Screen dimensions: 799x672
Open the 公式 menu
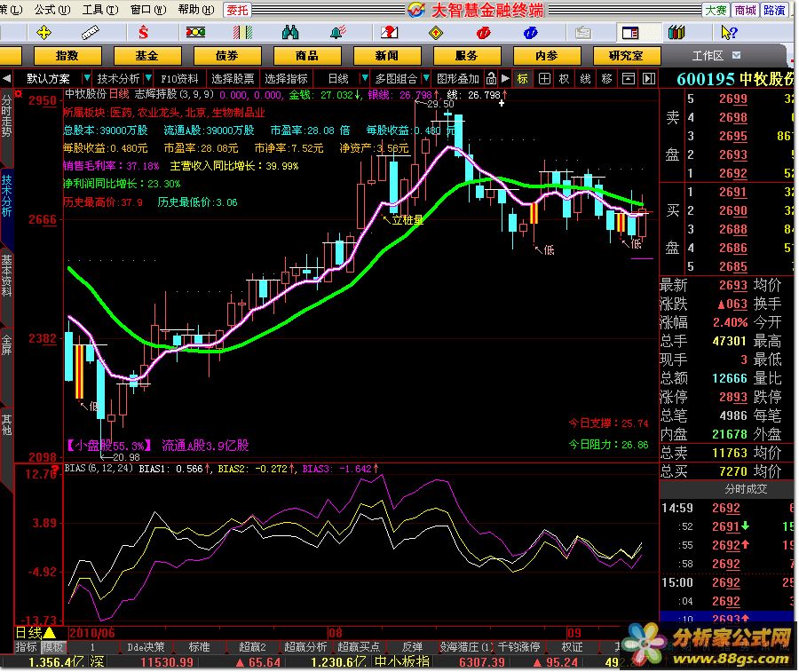coord(52,9)
